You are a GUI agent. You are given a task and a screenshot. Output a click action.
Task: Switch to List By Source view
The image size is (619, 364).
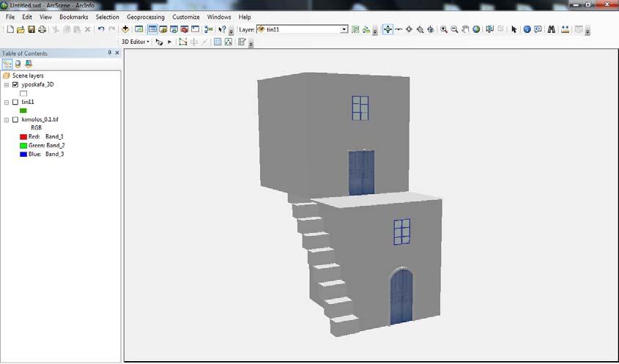tap(18, 64)
